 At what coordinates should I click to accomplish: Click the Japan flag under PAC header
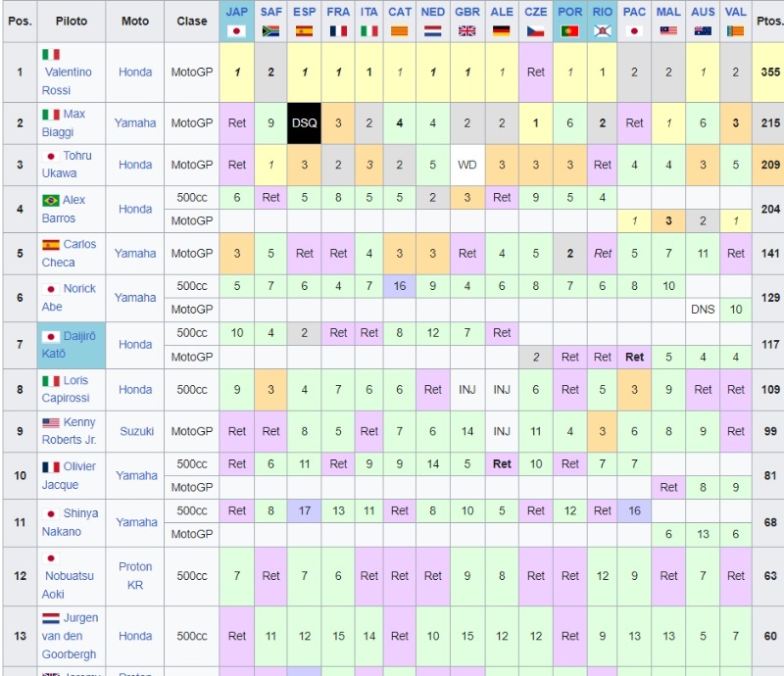point(634,31)
